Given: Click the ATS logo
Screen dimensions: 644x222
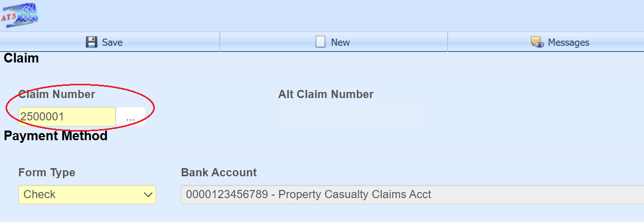Looking at the screenshot, I should (x=19, y=15).
